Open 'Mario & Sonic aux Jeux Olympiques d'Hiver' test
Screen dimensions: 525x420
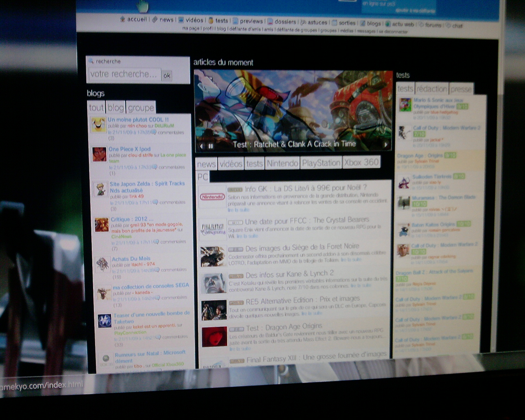[x=438, y=103]
